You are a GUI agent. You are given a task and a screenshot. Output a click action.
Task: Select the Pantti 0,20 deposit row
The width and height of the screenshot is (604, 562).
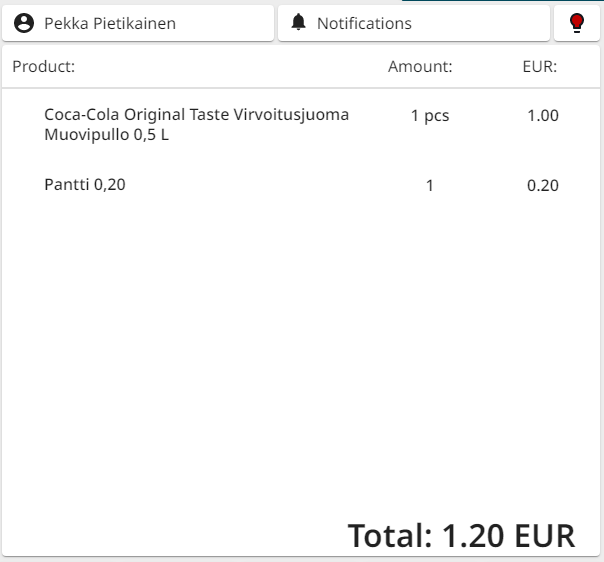click(85, 184)
